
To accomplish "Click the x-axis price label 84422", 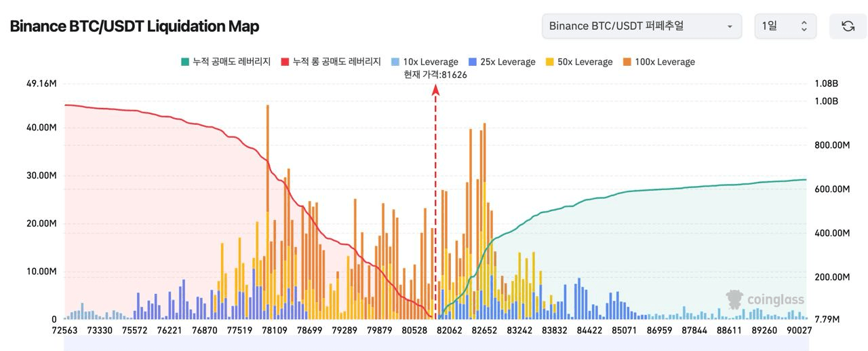I will (x=589, y=330).
